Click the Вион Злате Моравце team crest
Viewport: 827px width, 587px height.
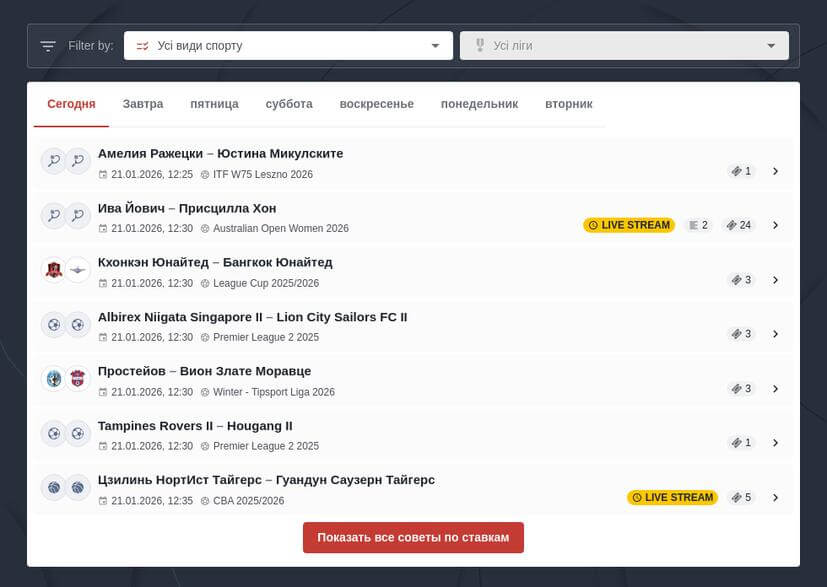(78, 379)
